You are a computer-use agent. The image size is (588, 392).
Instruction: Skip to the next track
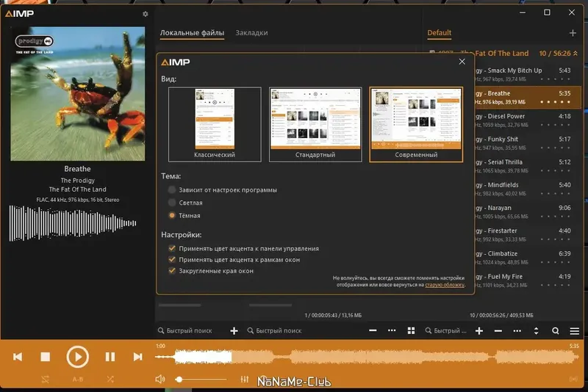(137, 357)
